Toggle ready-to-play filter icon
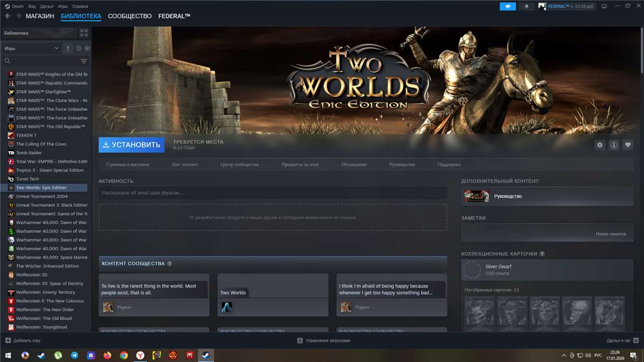The width and height of the screenshot is (644, 362). point(87,48)
